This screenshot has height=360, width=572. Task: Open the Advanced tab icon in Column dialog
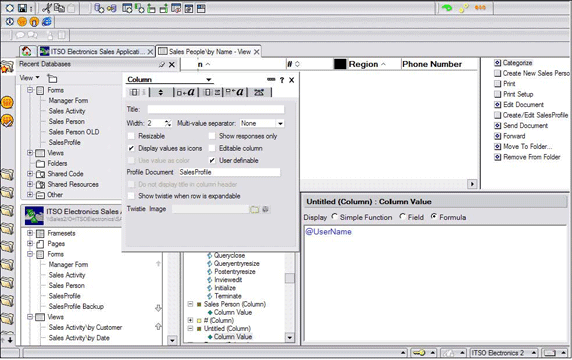259,93
